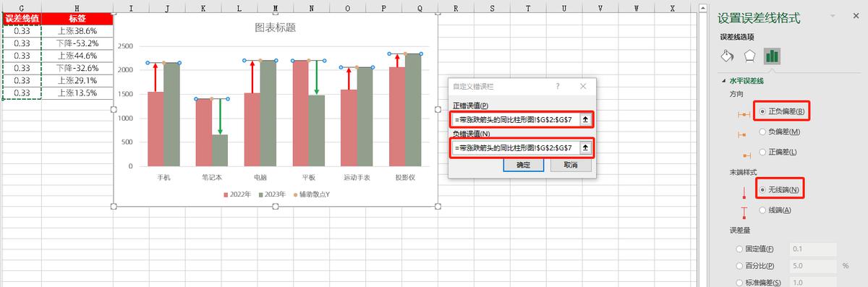Select cell 上涨44.6%

77,56
